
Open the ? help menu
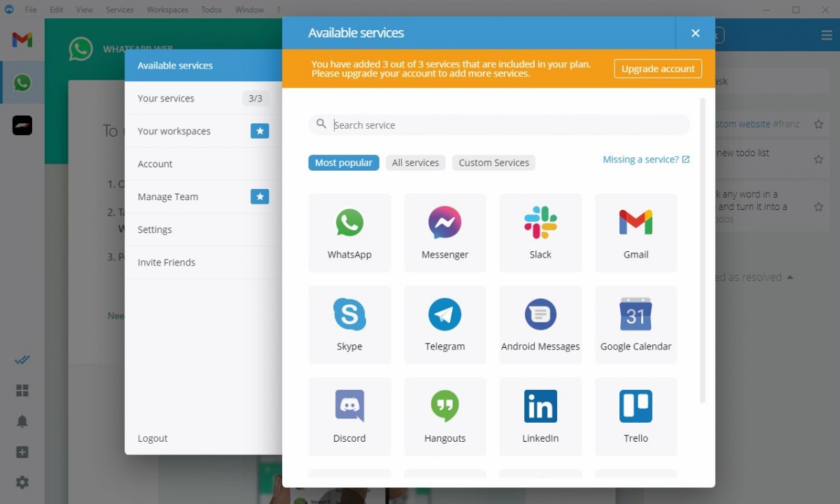pyautogui.click(x=279, y=10)
